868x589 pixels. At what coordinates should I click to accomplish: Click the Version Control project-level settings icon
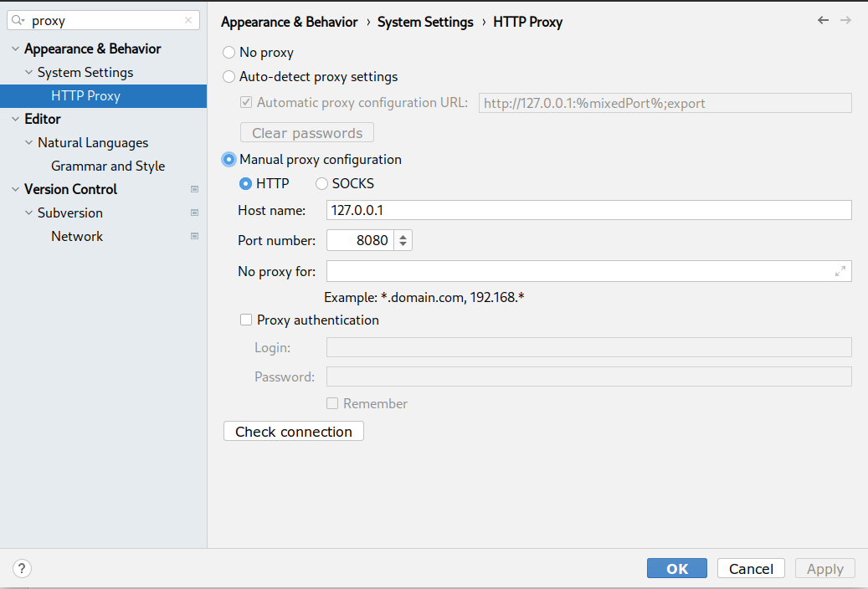pyautogui.click(x=195, y=189)
